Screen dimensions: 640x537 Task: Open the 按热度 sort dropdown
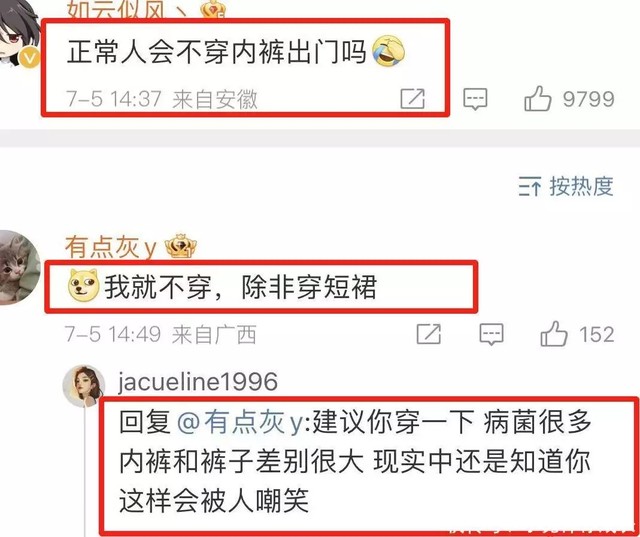click(566, 186)
